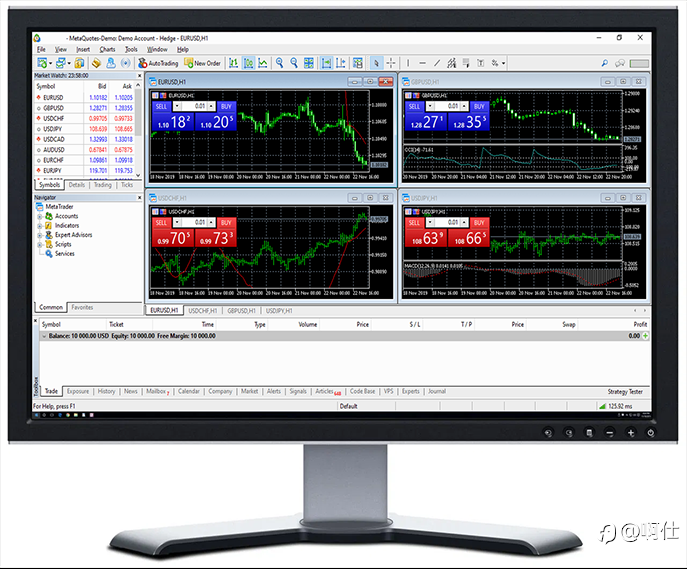Click the MetaTrader root icon in Navigator
Screen dimensions: 687x569
pos(40,206)
